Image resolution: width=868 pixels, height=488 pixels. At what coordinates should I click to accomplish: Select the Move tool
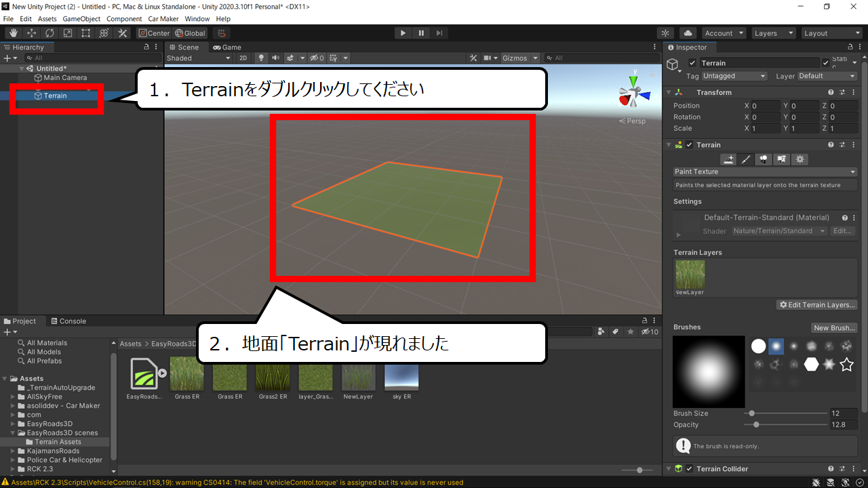tap(32, 33)
